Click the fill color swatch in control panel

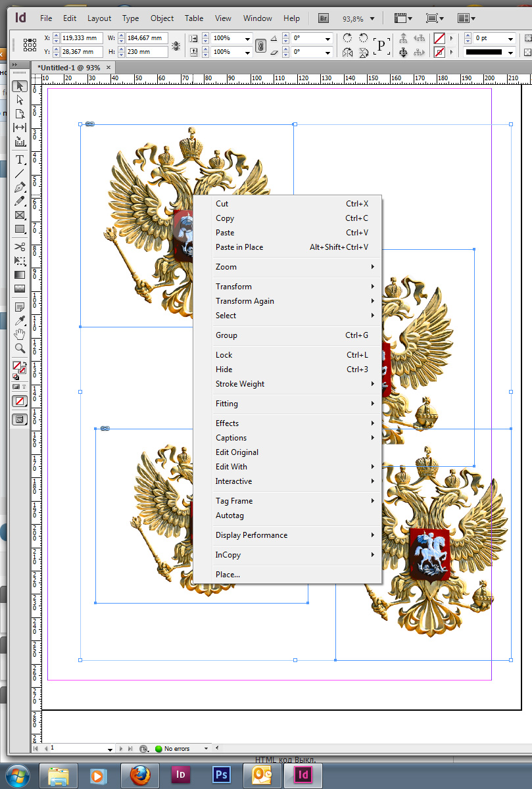tap(439, 39)
